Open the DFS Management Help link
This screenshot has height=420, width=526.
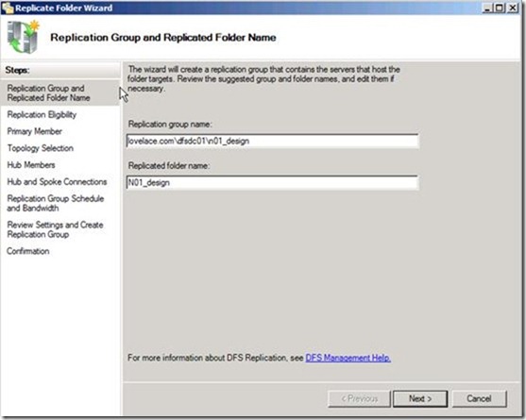348,358
